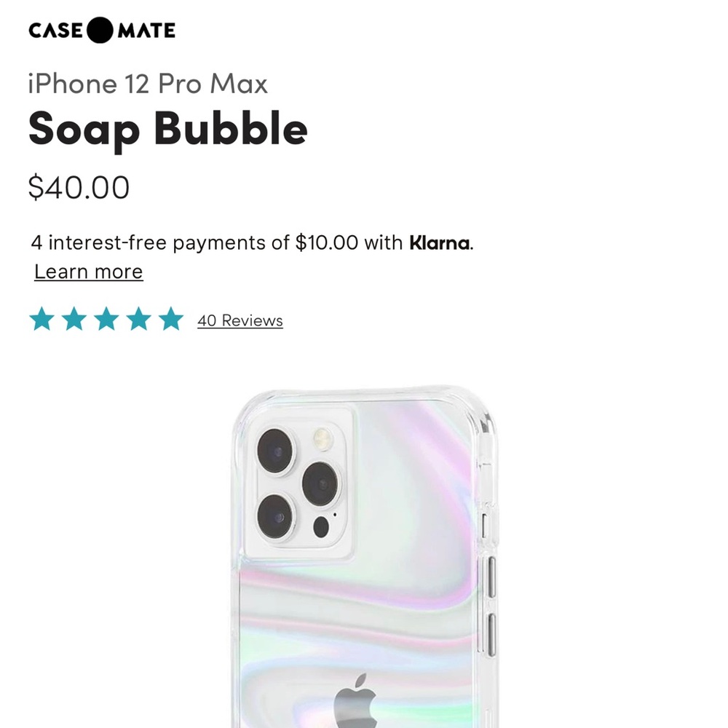The height and width of the screenshot is (728, 728).
Task: Select the fourth rating star
Action: (139, 318)
